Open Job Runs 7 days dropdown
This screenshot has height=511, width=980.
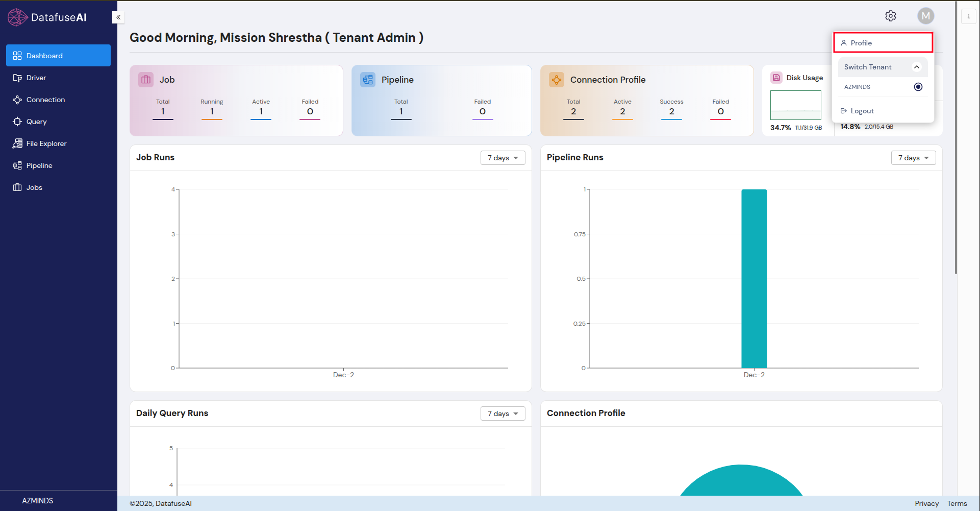[x=502, y=158]
